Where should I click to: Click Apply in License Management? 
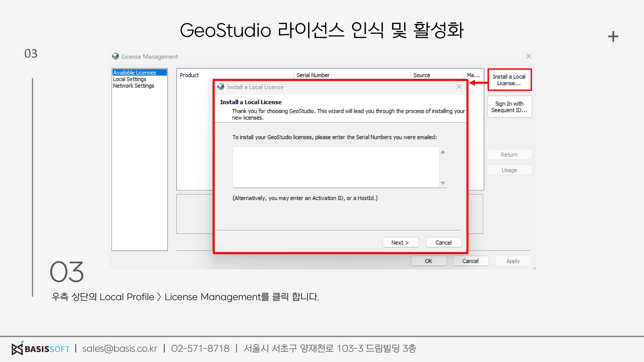click(513, 261)
